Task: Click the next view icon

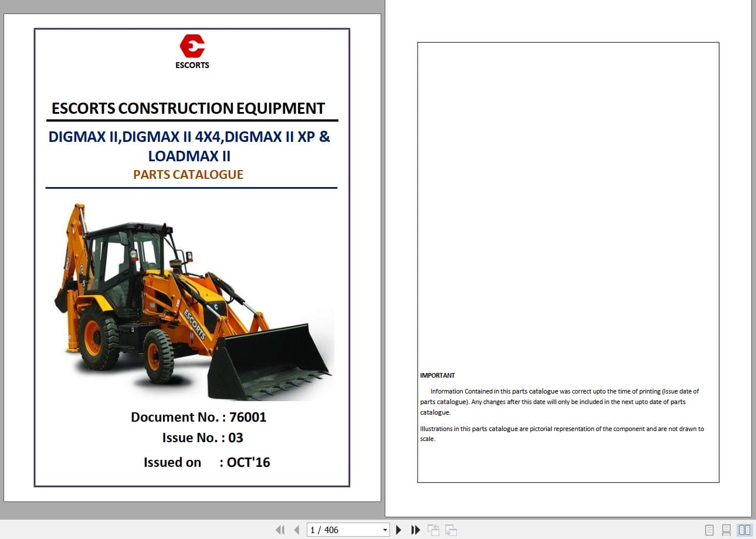Action: tap(451, 530)
